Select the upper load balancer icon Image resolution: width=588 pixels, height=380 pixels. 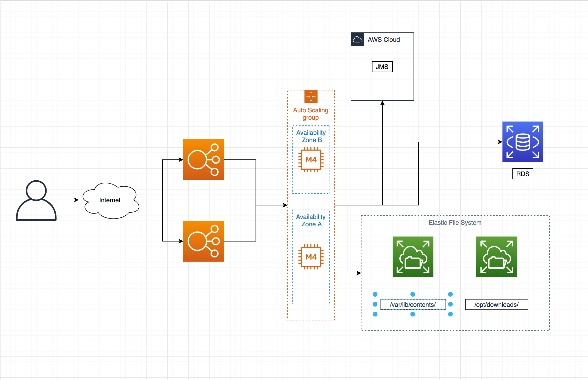tap(204, 160)
